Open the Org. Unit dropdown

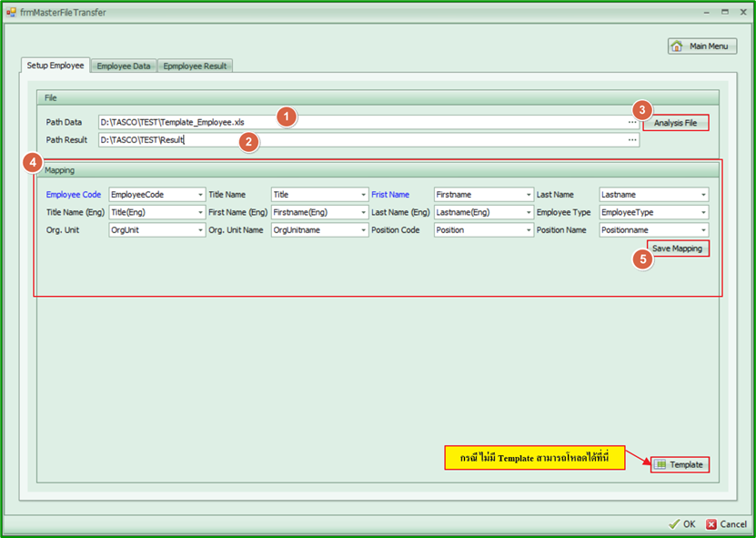point(200,231)
